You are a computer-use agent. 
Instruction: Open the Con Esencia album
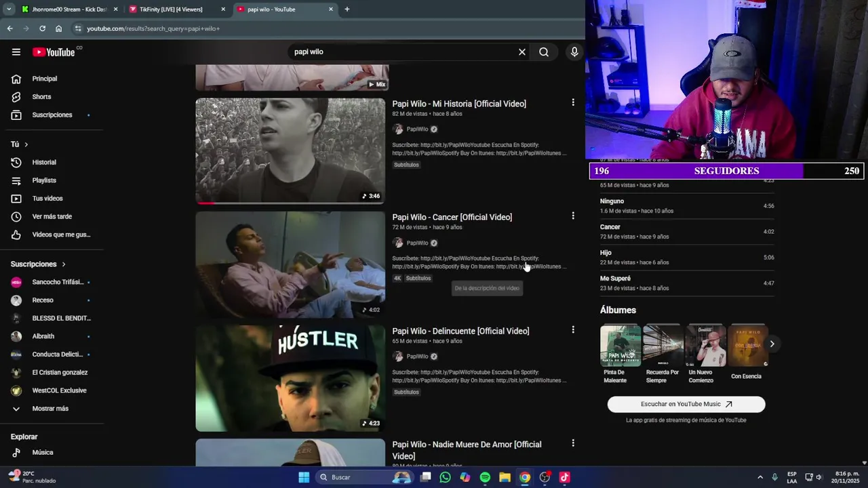(747, 353)
